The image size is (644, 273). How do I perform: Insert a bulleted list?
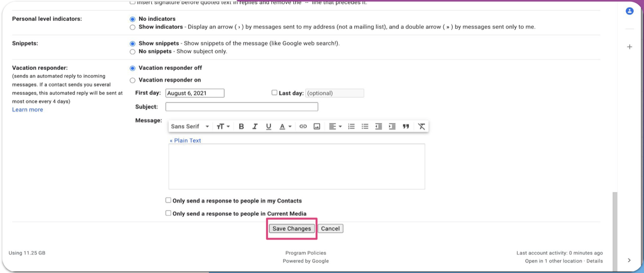[x=365, y=127]
